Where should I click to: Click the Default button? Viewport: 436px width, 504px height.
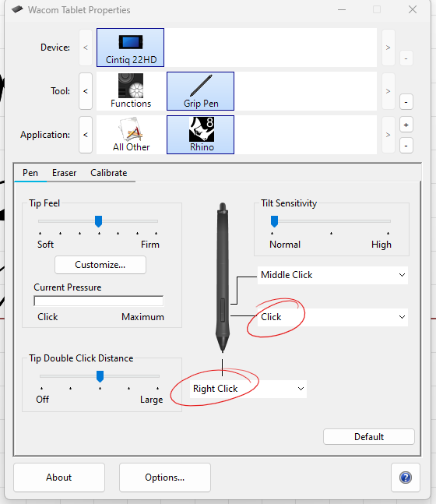(x=369, y=437)
